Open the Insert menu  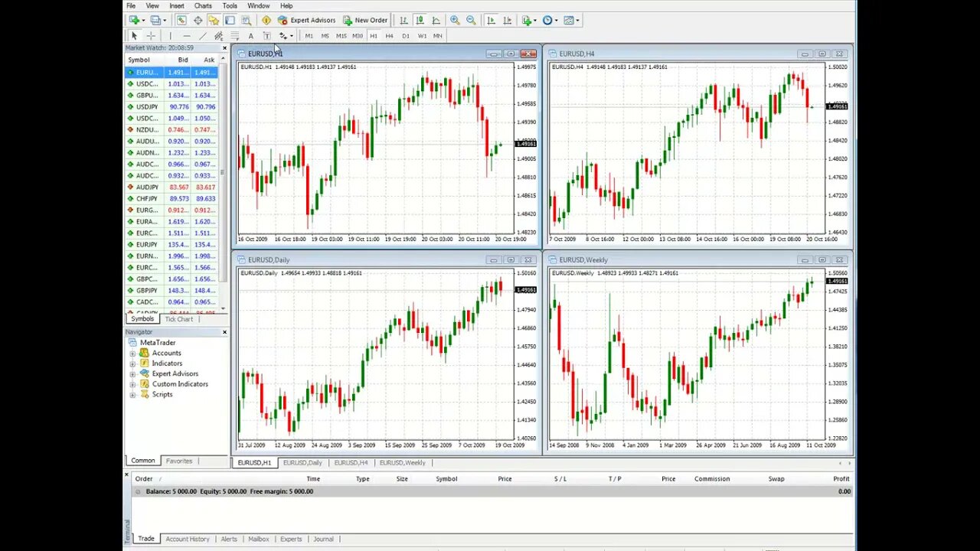(x=177, y=5)
